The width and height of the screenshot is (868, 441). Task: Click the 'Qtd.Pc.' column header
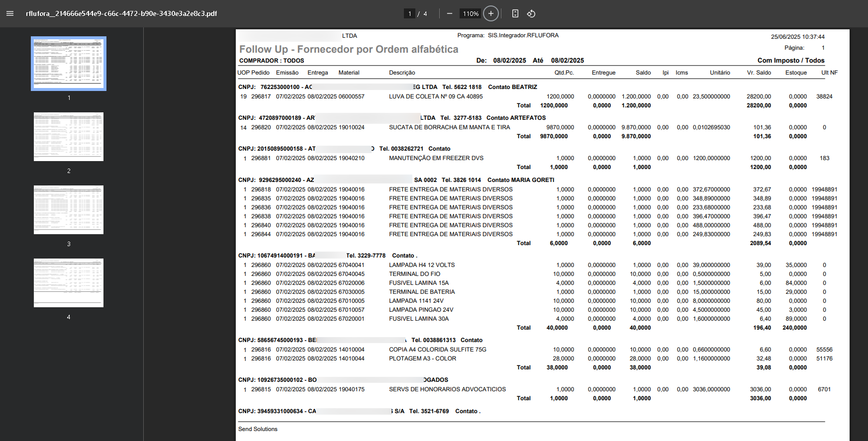[564, 73]
